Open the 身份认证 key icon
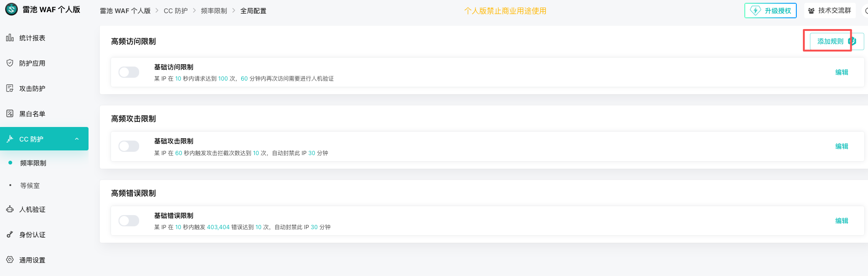The width and height of the screenshot is (868, 276). click(x=10, y=234)
